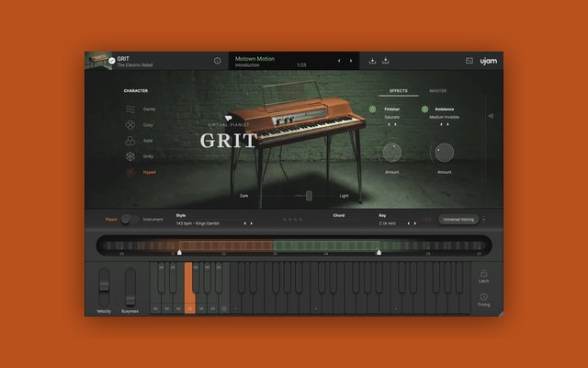Click the Cozy character label
588x368 pixels.
pos(148,125)
